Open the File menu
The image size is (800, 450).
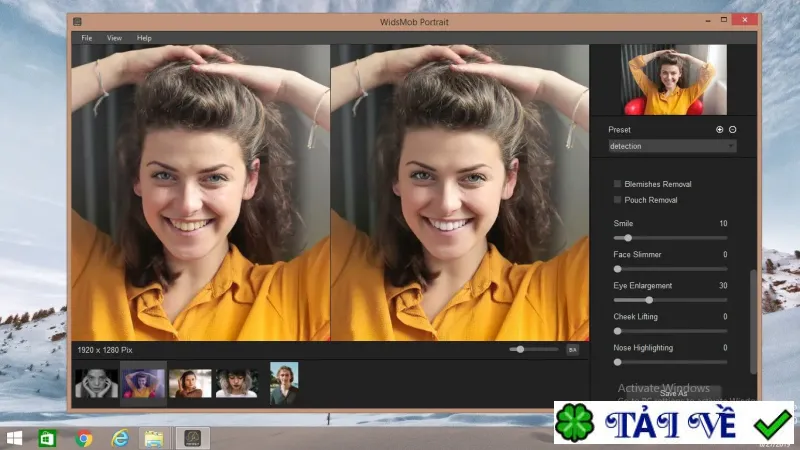tap(87, 38)
